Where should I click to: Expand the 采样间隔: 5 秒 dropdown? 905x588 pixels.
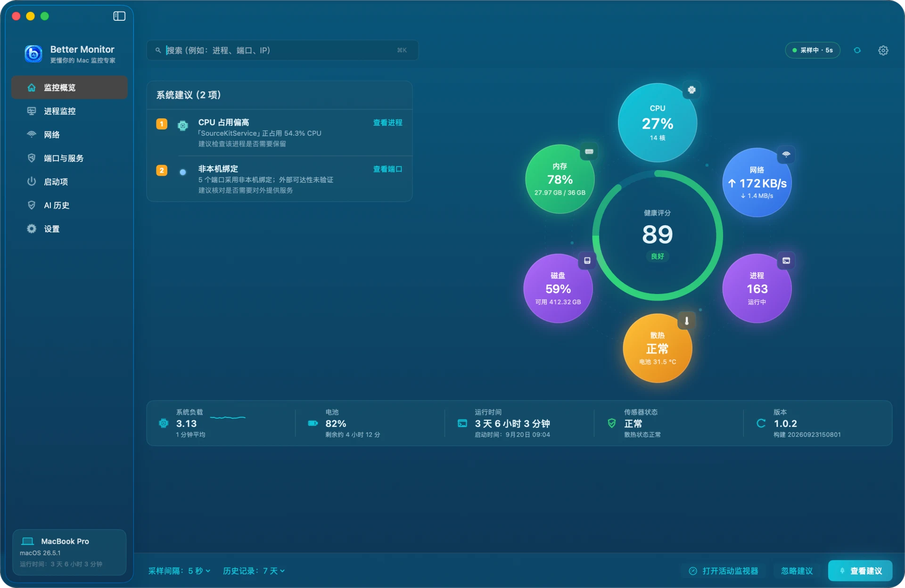point(179,571)
